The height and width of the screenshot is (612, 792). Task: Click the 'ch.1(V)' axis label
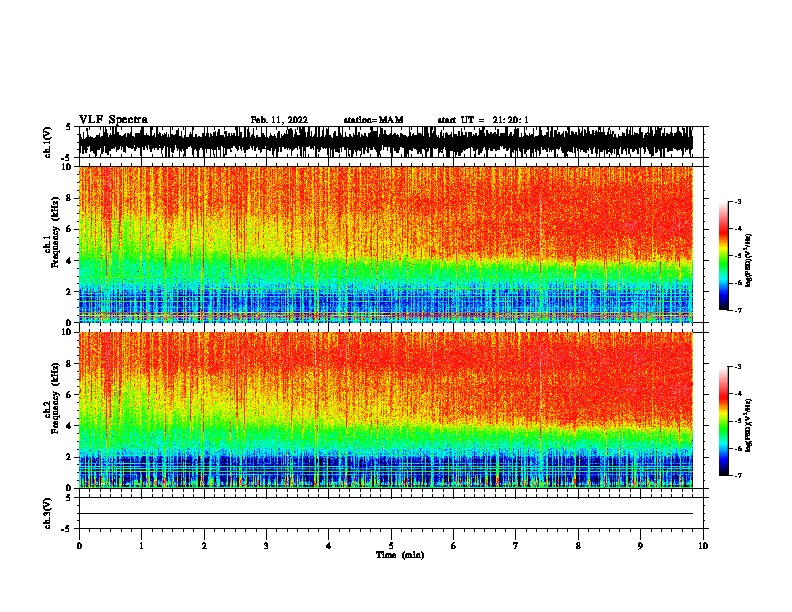point(48,142)
